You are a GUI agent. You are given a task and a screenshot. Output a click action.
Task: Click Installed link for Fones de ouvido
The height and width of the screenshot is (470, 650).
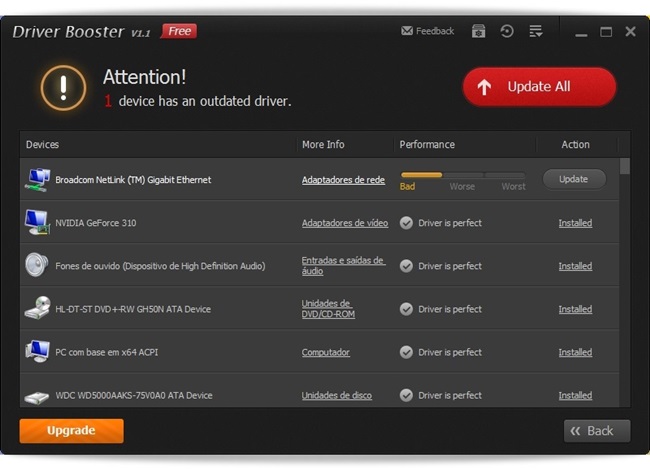click(x=575, y=266)
